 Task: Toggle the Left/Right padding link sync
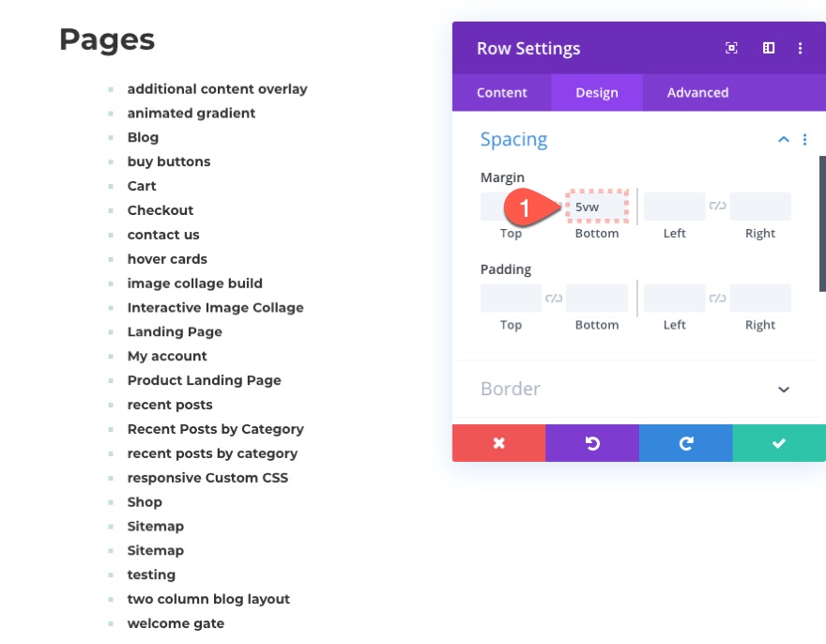717,298
